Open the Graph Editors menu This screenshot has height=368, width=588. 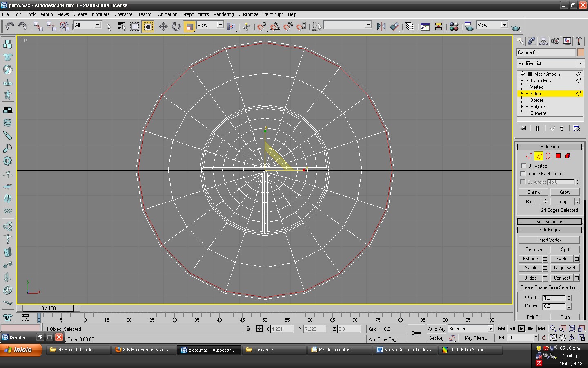pyautogui.click(x=195, y=14)
